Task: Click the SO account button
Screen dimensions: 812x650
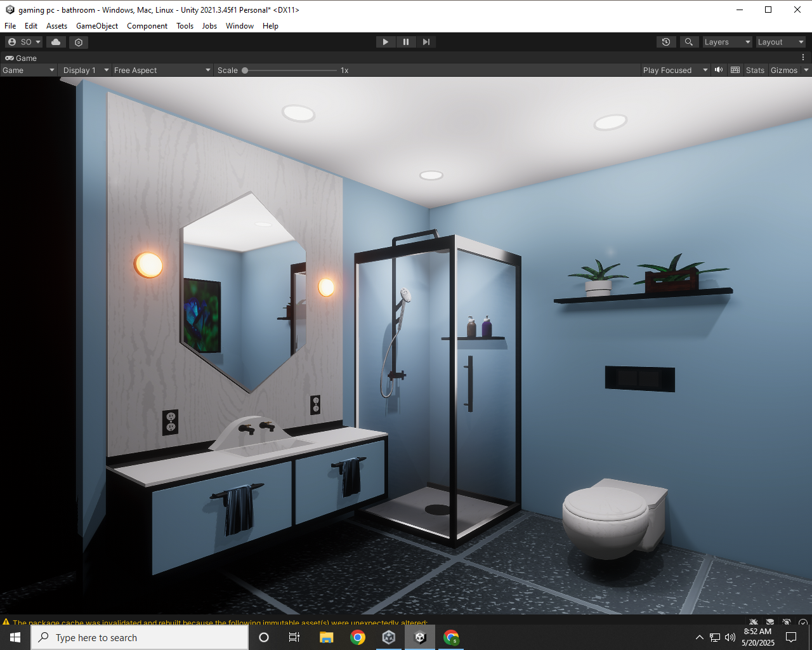Action: point(23,41)
